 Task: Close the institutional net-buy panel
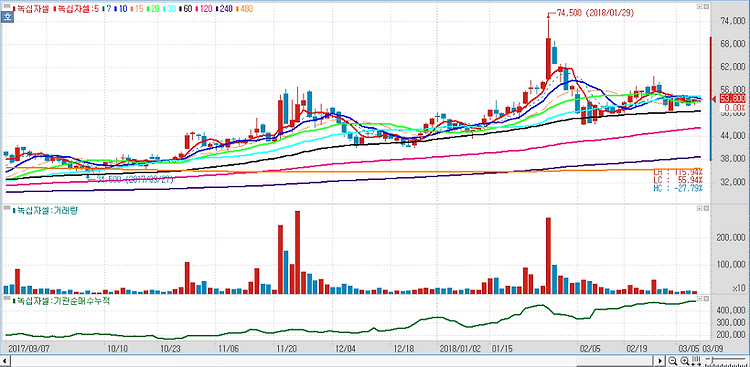tap(705, 298)
